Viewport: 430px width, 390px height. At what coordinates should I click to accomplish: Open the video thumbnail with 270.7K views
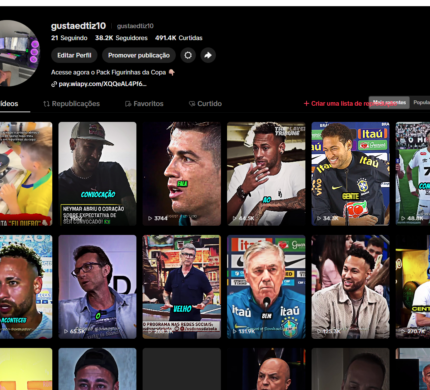[413, 287]
